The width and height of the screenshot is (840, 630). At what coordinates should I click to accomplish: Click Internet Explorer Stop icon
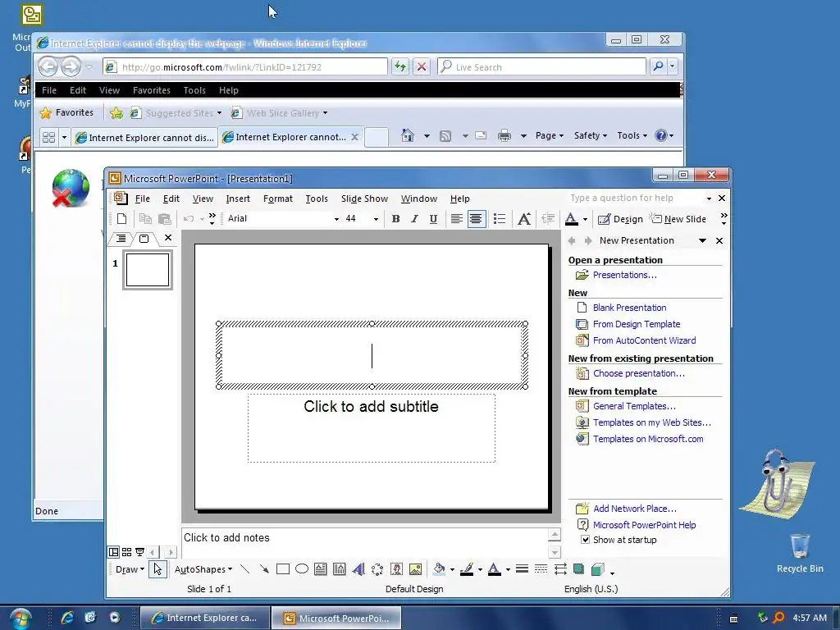pyautogui.click(x=422, y=66)
